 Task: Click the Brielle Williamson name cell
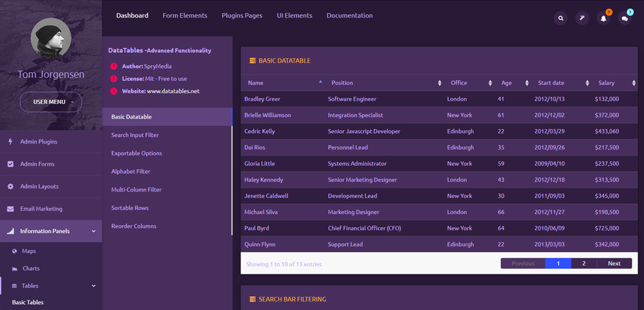coord(267,115)
